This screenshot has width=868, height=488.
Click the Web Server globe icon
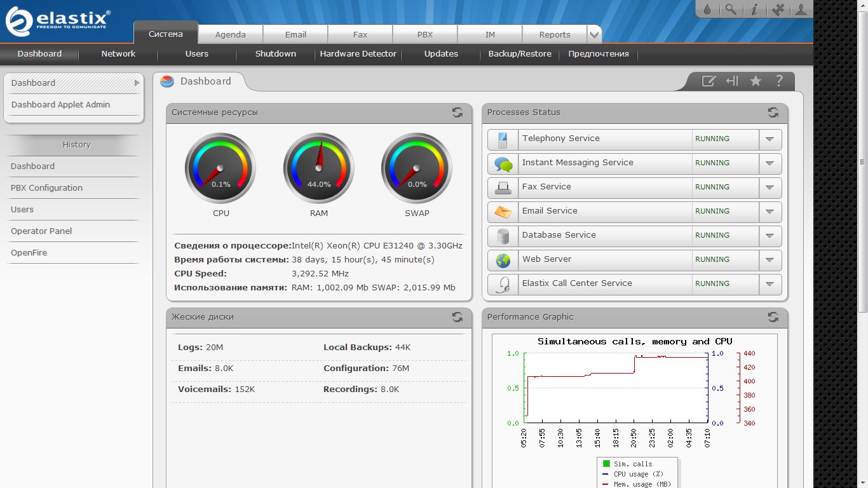[503, 261]
